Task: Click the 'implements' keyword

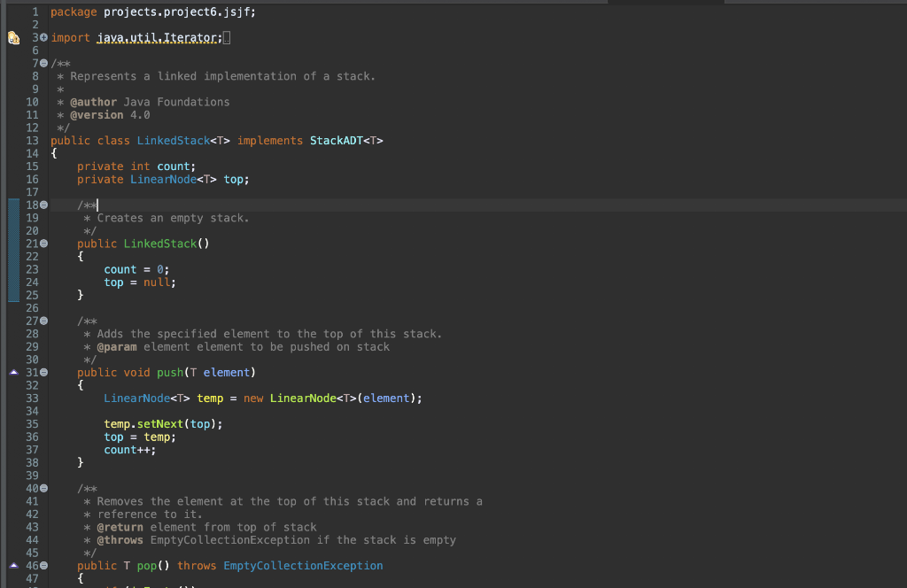Action: (269, 141)
